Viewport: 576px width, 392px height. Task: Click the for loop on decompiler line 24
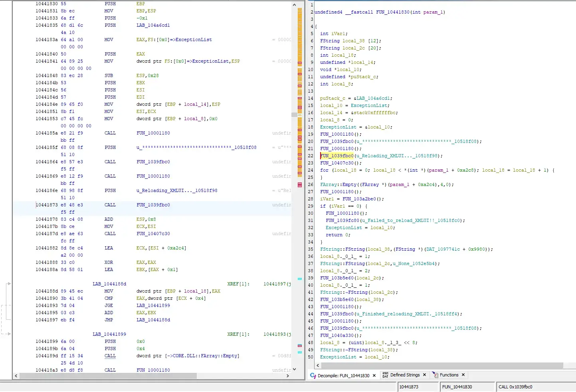pyautogui.click(x=437, y=170)
